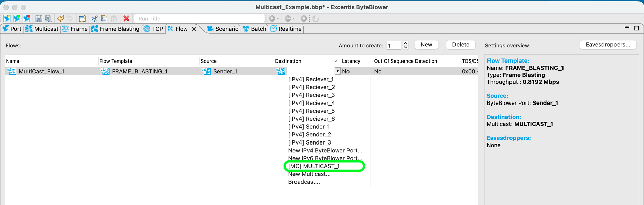The image size is (644, 205).
Task: Pick the Broadcast... option
Action: [x=304, y=182]
